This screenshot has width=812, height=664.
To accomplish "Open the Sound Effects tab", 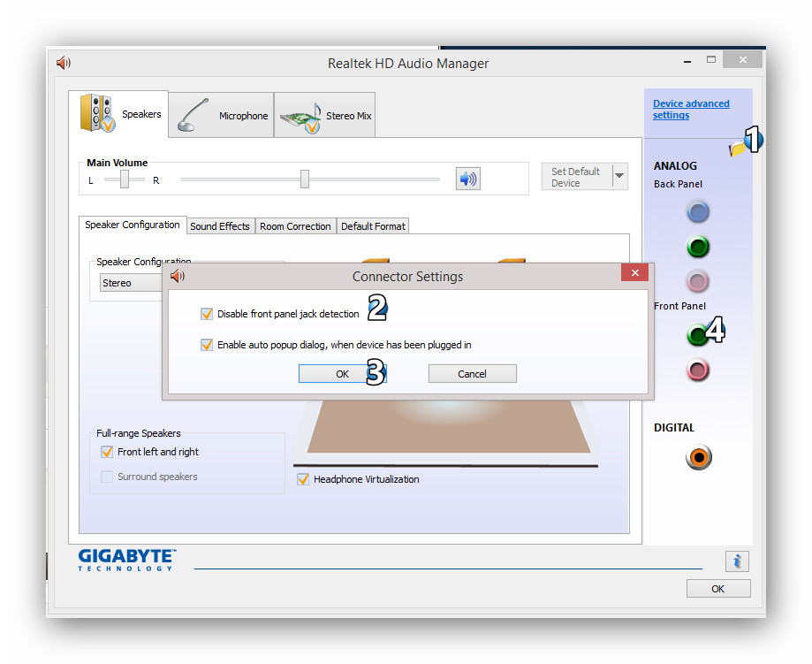I will 220,226.
